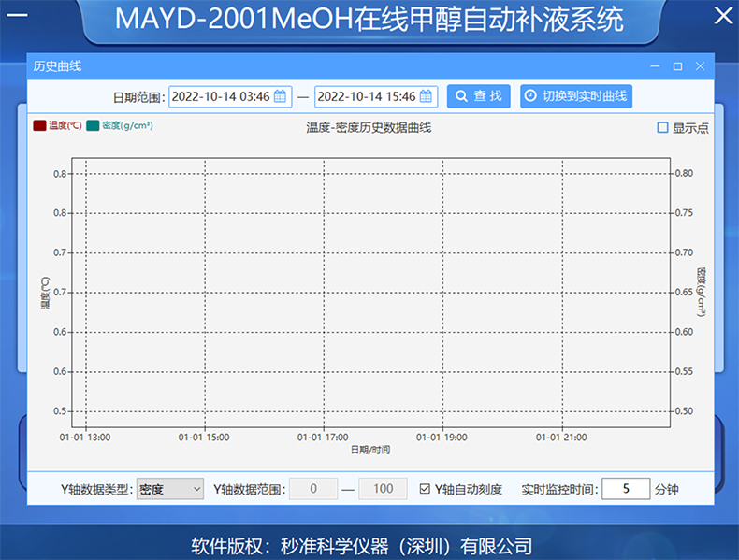739x560 pixels.
Task: Click the red temperature legend swatch
Action: 39,125
